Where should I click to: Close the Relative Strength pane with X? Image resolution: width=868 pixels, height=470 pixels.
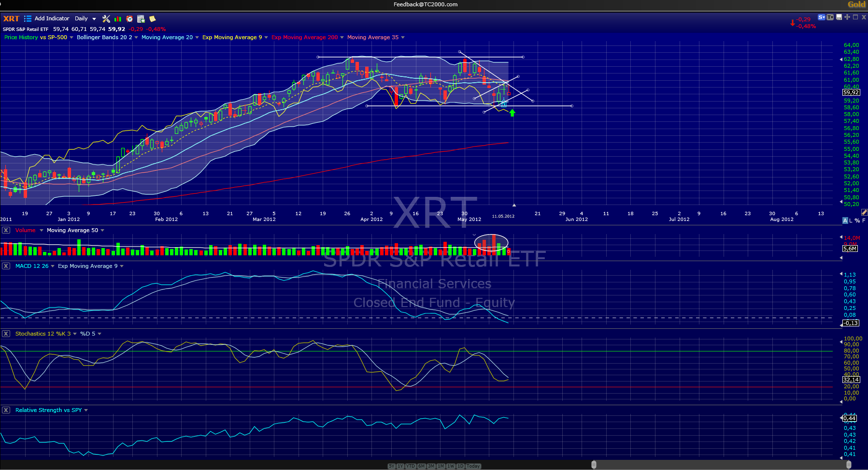6,410
